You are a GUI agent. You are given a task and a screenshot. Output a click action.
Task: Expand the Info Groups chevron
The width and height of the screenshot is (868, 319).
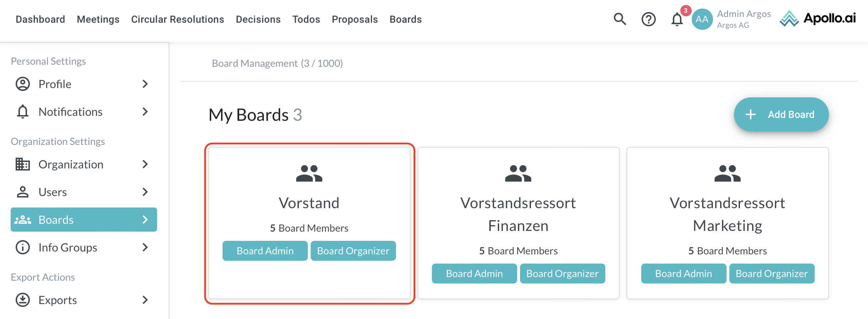click(145, 247)
